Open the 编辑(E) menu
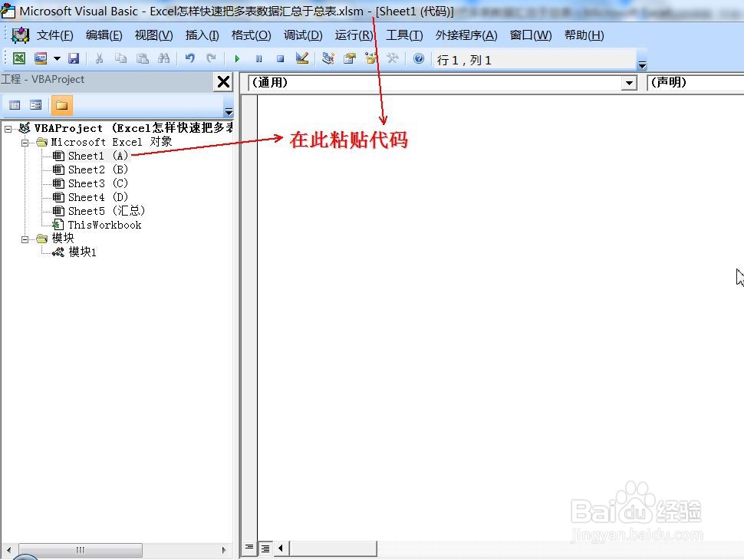744x560 pixels. point(104,35)
